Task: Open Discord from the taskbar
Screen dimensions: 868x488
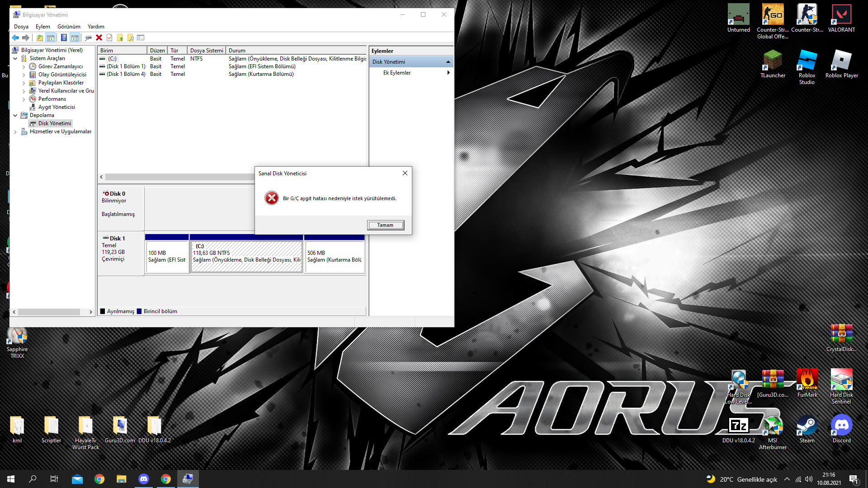Action: coord(144,479)
